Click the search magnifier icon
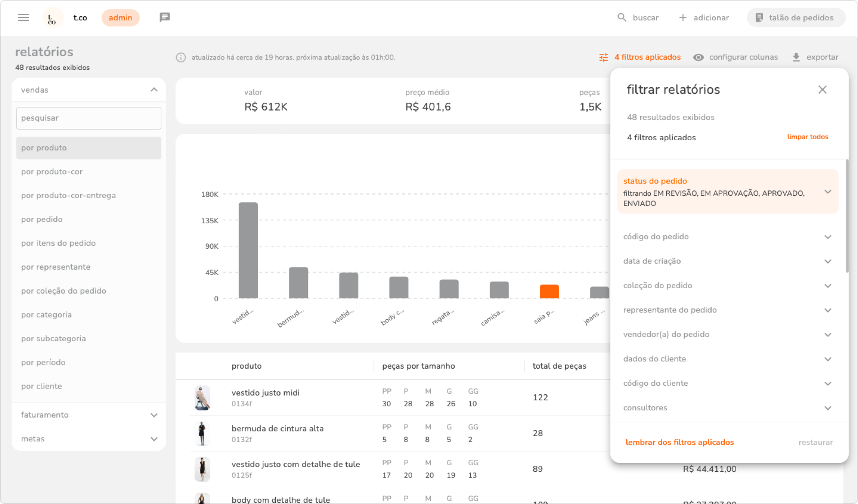Viewport: 858px width, 504px height. [x=621, y=18]
